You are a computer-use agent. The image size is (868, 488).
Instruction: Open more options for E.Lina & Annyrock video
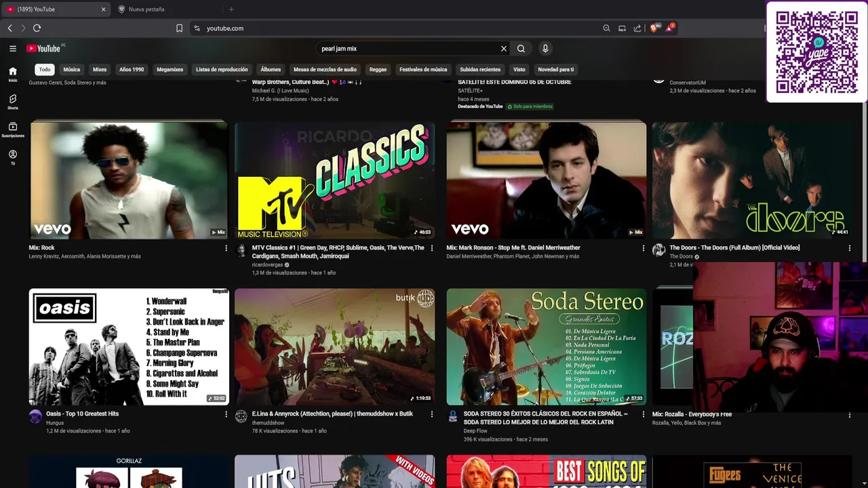click(432, 414)
